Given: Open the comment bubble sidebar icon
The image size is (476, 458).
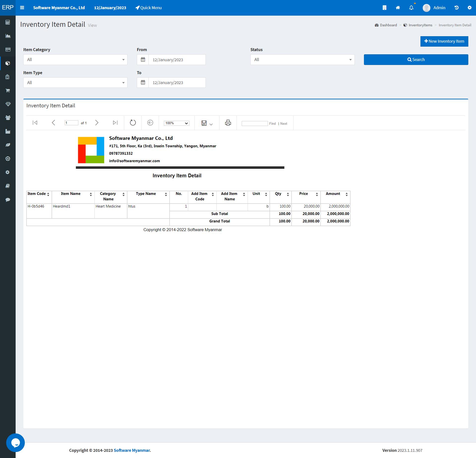Looking at the screenshot, I should [8, 200].
